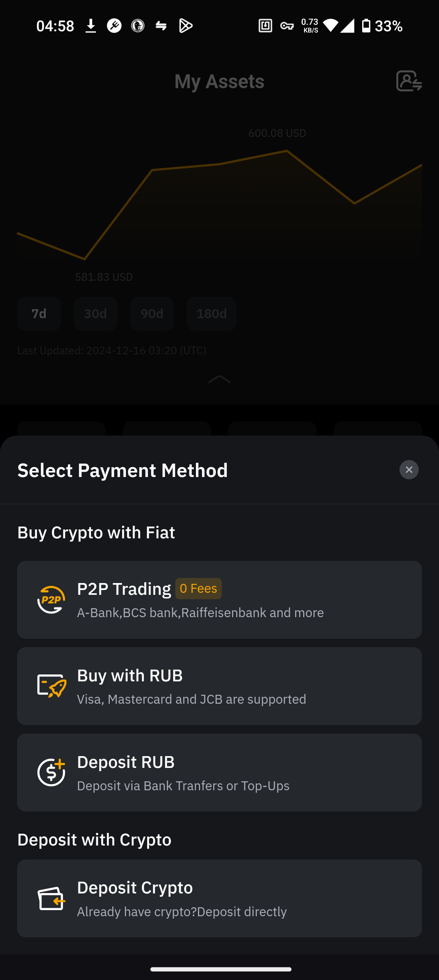
Task: Switch chart to 180d range
Action: 212,314
